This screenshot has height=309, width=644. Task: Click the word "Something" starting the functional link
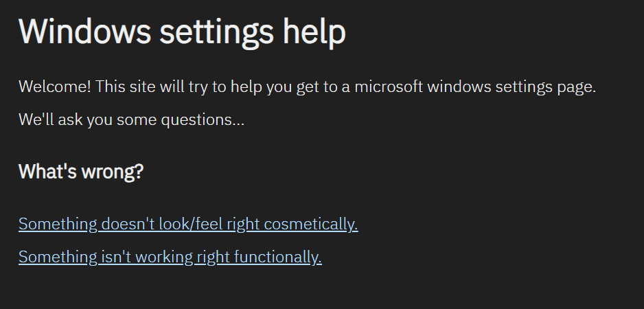pos(58,257)
